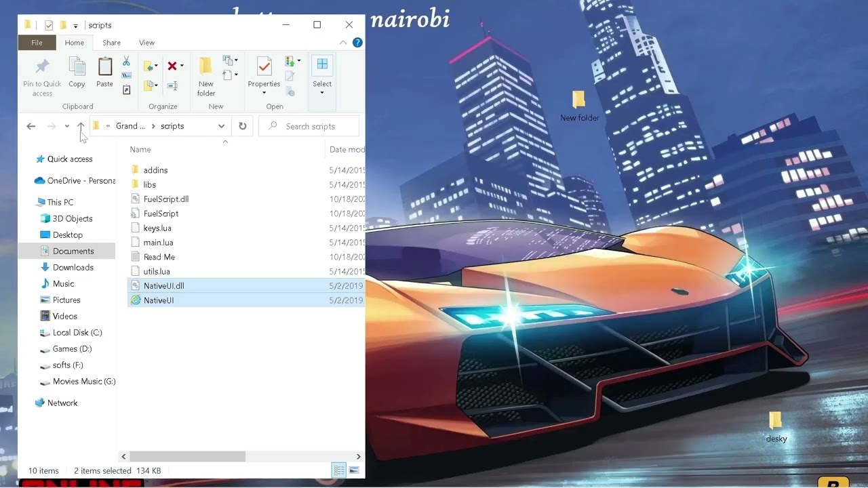This screenshot has height=488, width=868.
Task: Click the Copy path icon
Action: tap(126, 76)
